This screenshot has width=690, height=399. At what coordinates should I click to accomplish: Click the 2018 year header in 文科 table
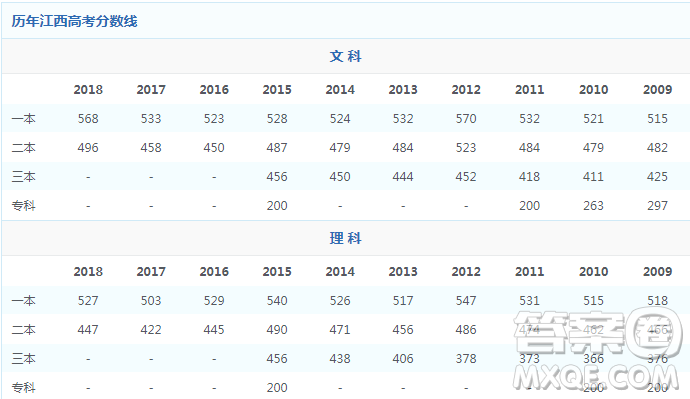[88, 89]
